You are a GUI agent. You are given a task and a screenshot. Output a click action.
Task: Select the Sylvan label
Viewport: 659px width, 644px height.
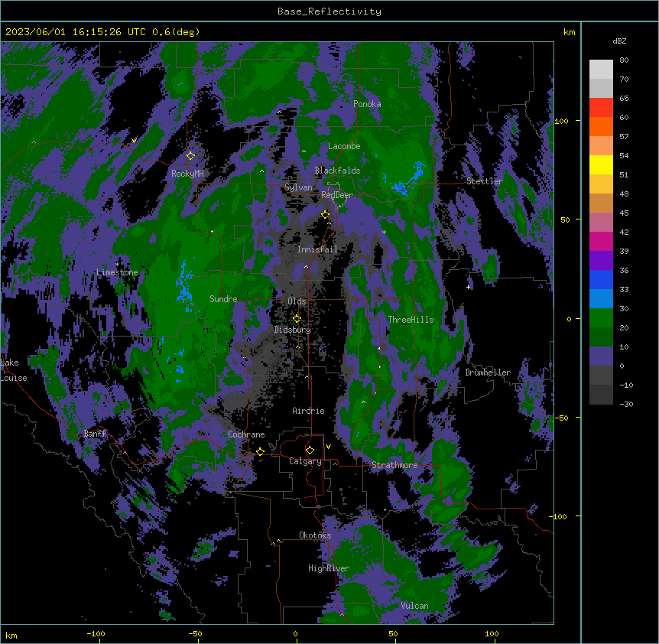(x=298, y=187)
